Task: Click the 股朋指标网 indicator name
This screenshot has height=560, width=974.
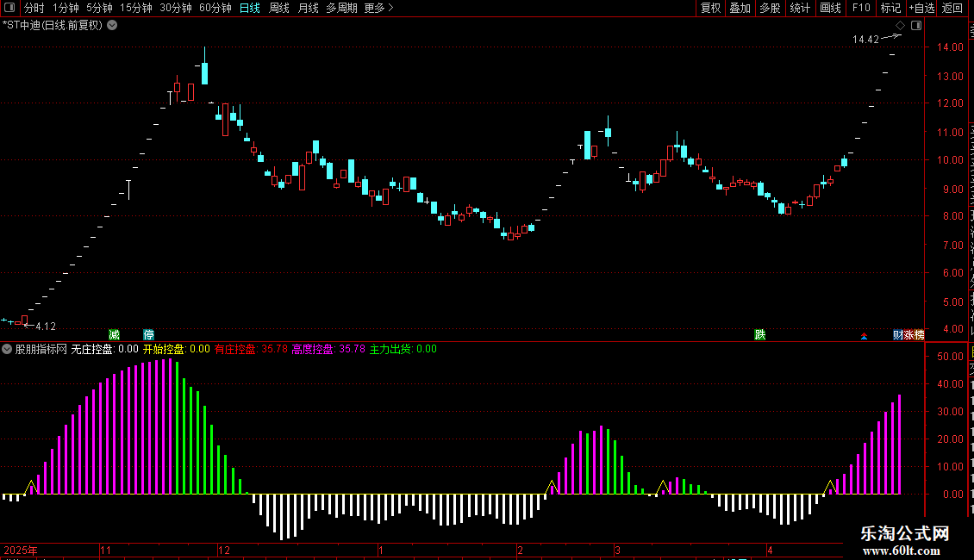Action: click(x=41, y=349)
